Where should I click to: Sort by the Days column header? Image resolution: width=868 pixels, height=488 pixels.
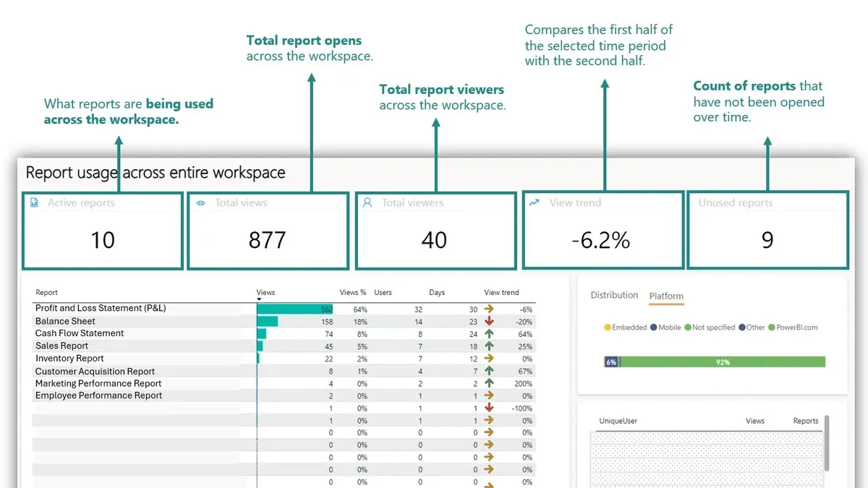(437, 292)
